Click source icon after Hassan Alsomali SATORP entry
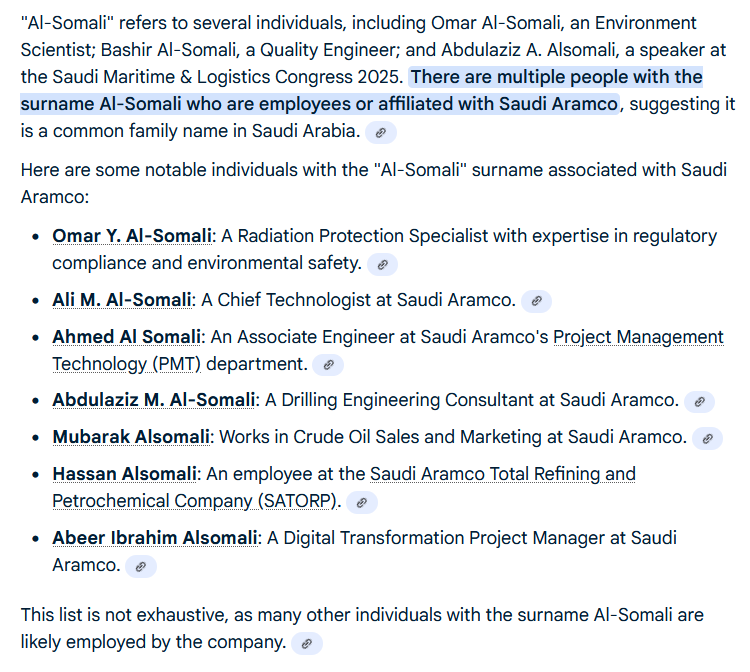750x672 pixels. pos(362,502)
